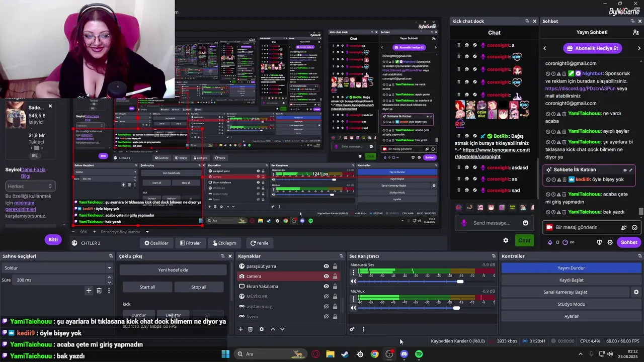Open Mic/Aux channel options menu
This screenshot has width=644, height=362.
(x=353, y=299)
